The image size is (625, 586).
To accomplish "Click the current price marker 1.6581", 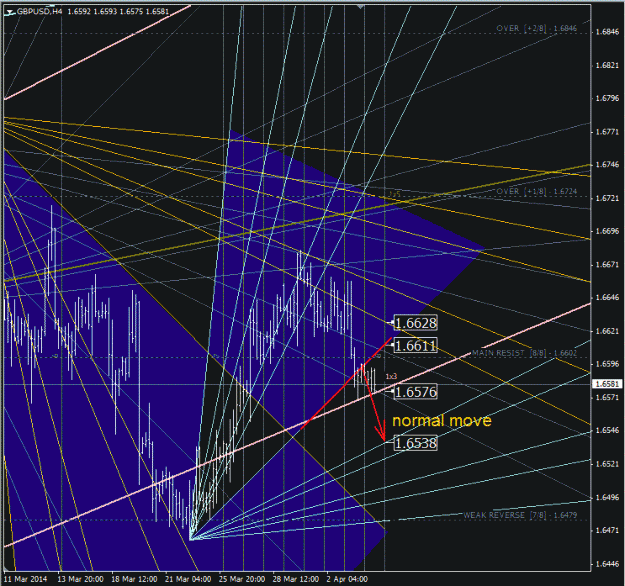I will click(607, 384).
